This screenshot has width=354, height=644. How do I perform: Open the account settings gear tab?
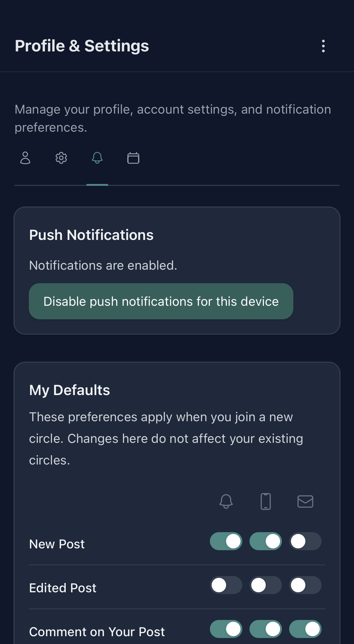(61, 158)
